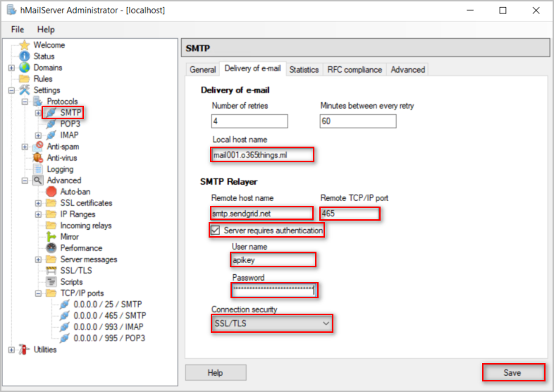This screenshot has width=554, height=392.
Task: Click the TCP/IP ports folder icon
Action: click(x=51, y=293)
